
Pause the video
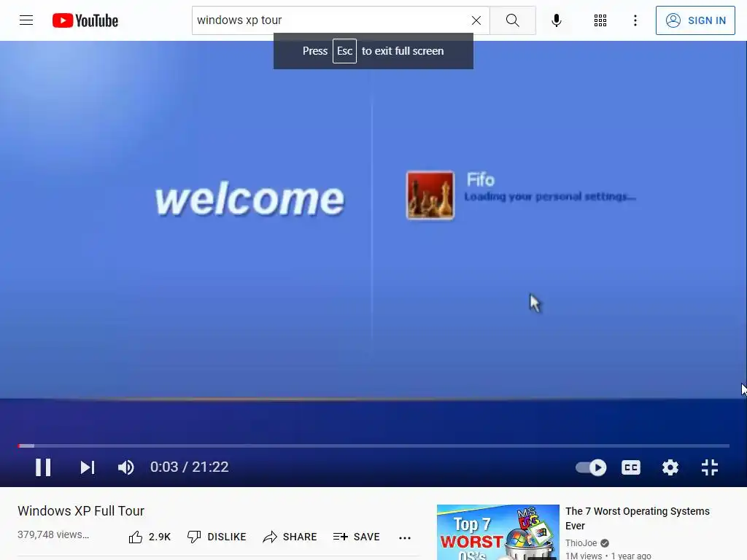click(x=43, y=467)
